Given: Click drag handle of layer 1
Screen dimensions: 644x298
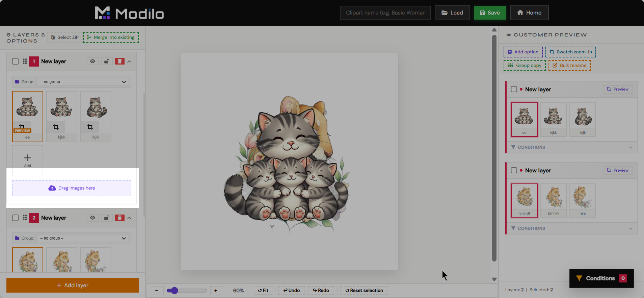Looking at the screenshot, I should [25, 61].
